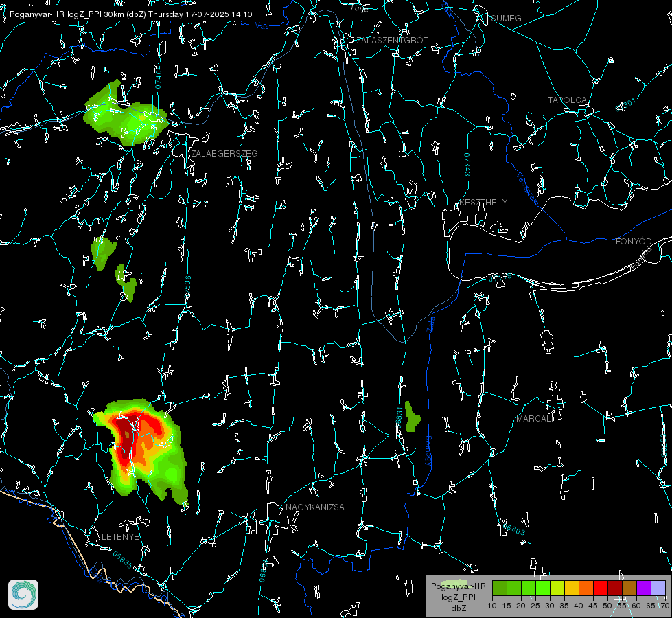Click the dbZ unit label in legend
The width and height of the screenshot is (672, 618).
[458, 608]
